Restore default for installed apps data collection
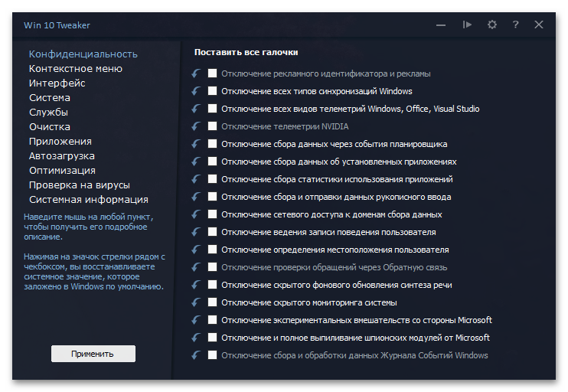Viewport: 568px width, 392px height. (196, 162)
